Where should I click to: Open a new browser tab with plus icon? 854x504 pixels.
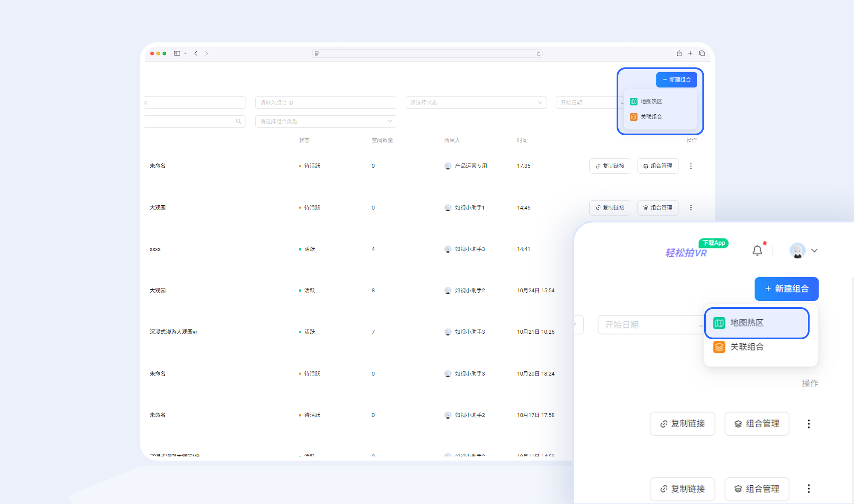(x=690, y=53)
